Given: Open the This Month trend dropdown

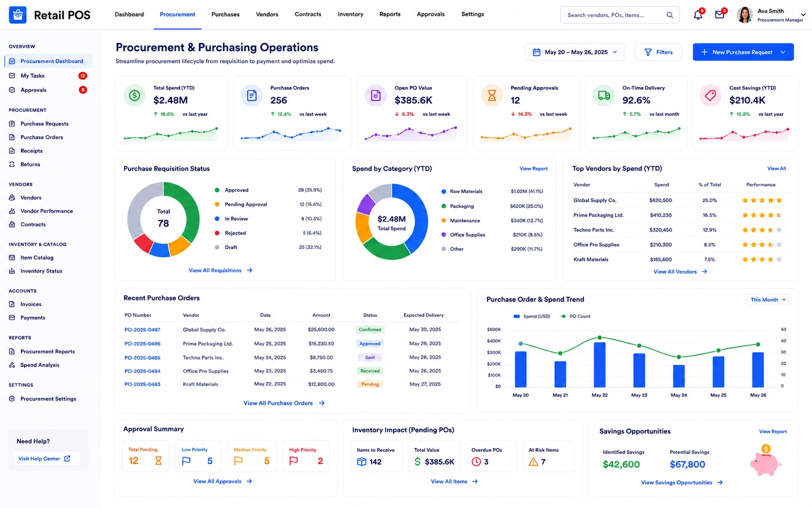Looking at the screenshot, I should 767,300.
